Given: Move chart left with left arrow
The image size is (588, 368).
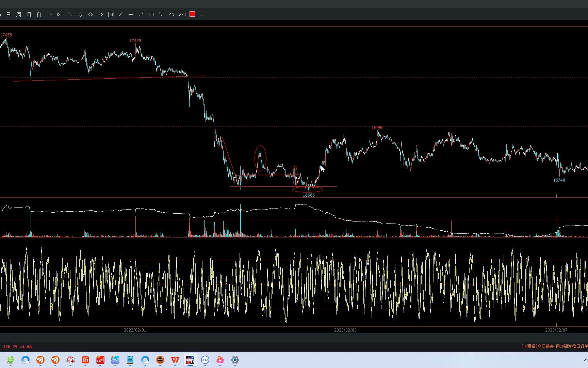Looking at the screenshot, I should coord(70,15).
